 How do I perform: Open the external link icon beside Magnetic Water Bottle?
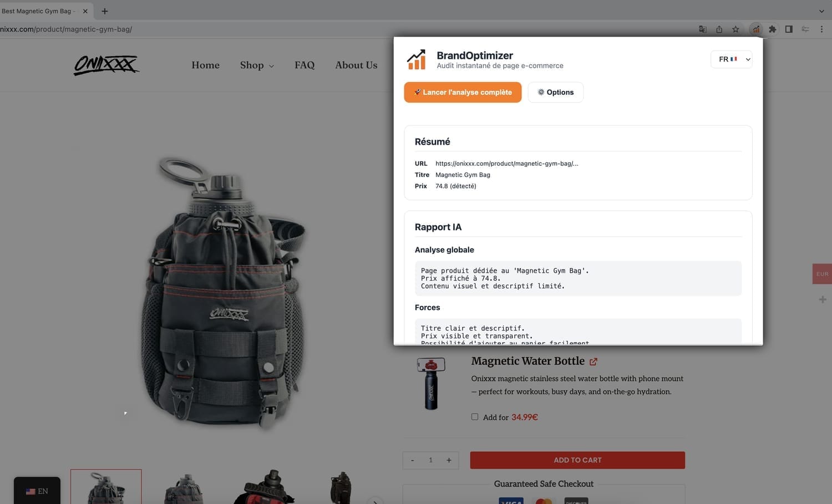click(x=593, y=362)
